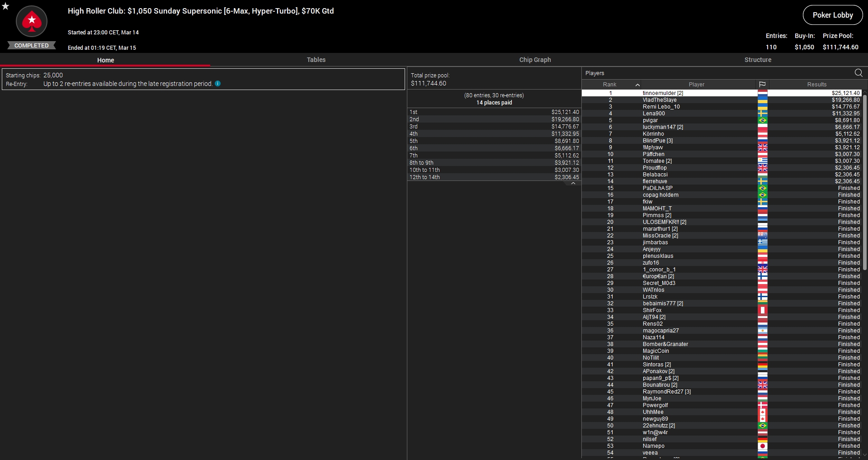The image size is (868, 460).
Task: Select player Körrinho
Action: (x=722, y=134)
